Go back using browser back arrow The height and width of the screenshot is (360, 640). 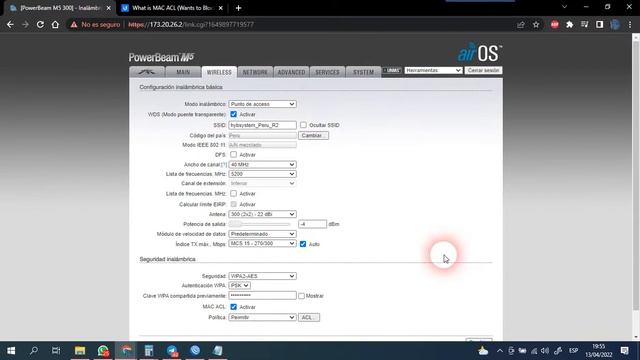10,24
